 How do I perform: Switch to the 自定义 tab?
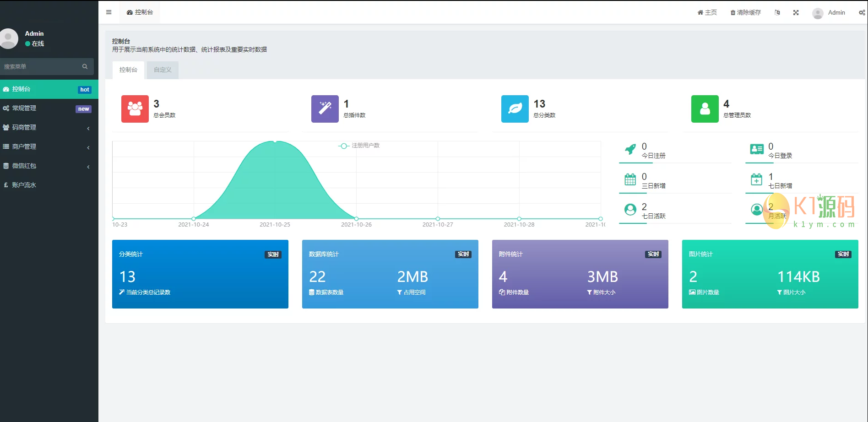163,70
